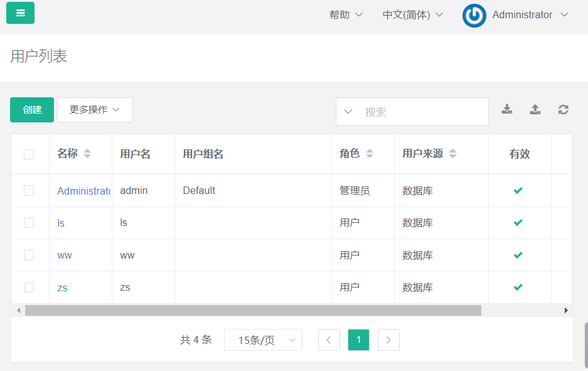Refresh the user list table
The height and width of the screenshot is (371, 588).
pyautogui.click(x=564, y=110)
